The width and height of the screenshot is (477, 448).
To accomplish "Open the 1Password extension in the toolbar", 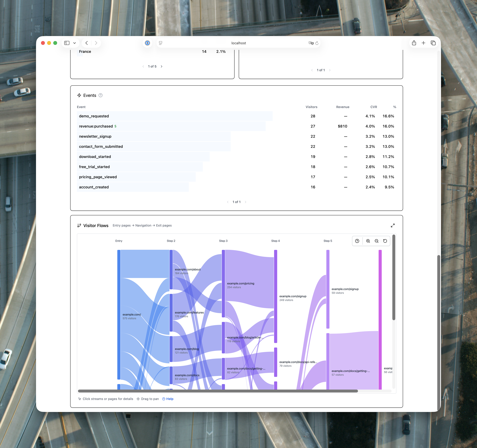I will tap(147, 43).
